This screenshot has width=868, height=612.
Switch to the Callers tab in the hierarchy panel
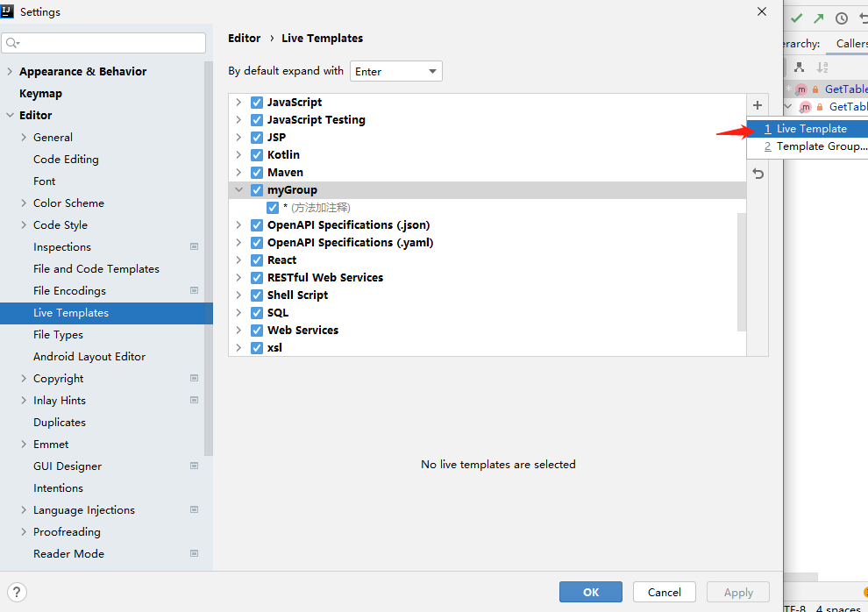pos(851,43)
